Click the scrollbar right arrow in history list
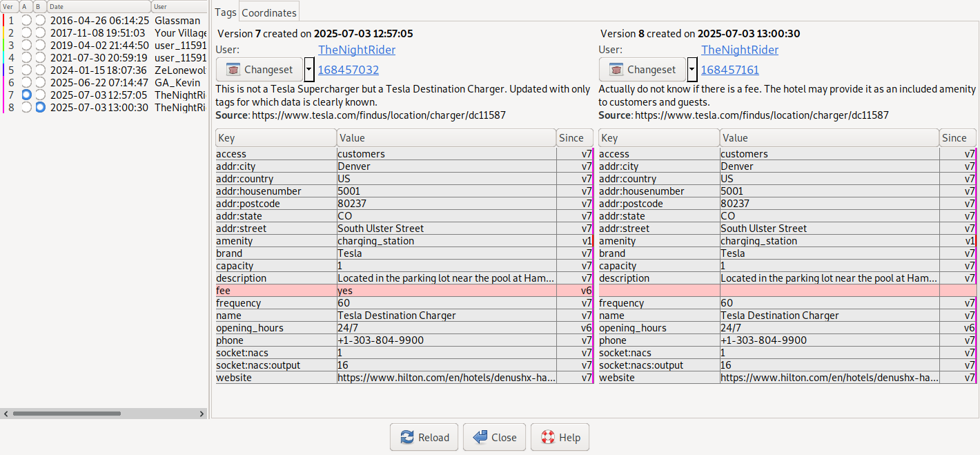Image resolution: width=980 pixels, height=455 pixels. 202,414
